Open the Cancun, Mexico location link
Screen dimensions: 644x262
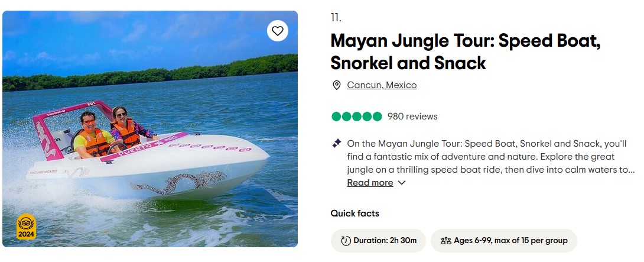[x=382, y=85]
